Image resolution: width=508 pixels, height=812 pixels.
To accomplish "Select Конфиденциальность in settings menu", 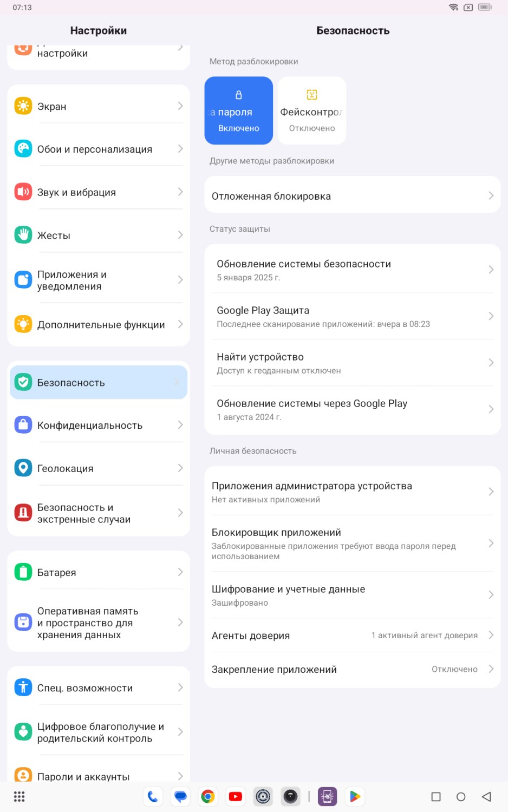I will (99, 425).
